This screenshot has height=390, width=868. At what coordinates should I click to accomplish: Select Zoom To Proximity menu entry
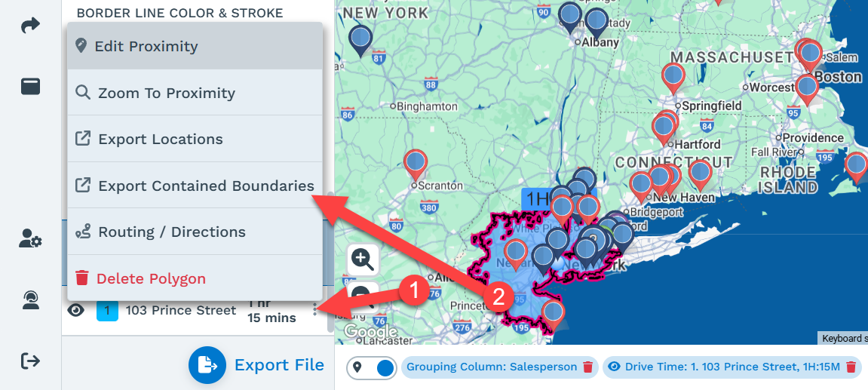point(195,93)
